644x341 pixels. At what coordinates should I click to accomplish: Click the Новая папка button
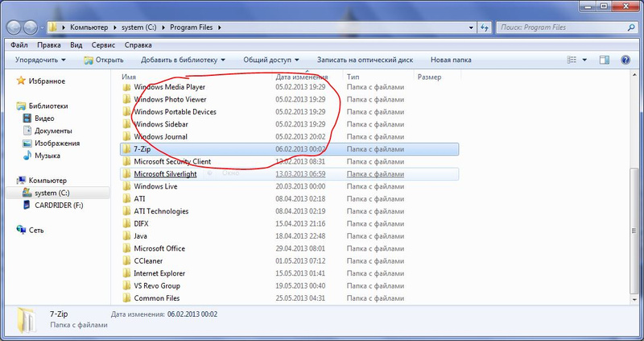tap(452, 60)
